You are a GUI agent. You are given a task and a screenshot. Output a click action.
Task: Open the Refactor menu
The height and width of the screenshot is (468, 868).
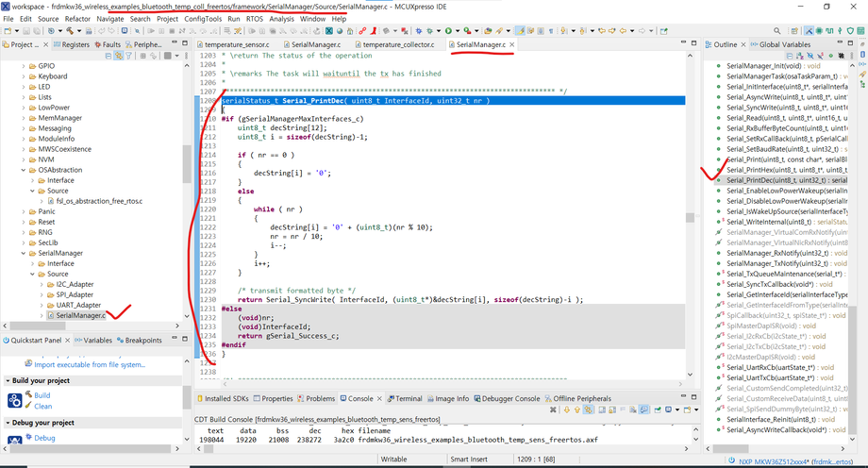77,19
